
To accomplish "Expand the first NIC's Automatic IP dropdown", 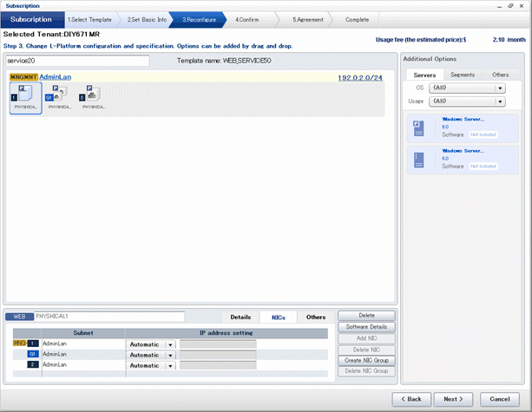I will pyautogui.click(x=171, y=344).
